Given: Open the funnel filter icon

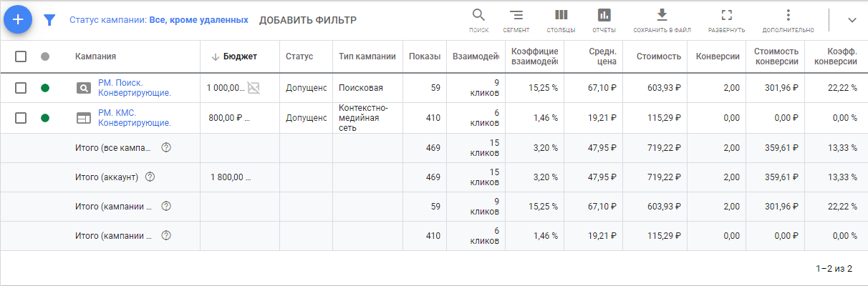Looking at the screenshot, I should click(x=49, y=20).
